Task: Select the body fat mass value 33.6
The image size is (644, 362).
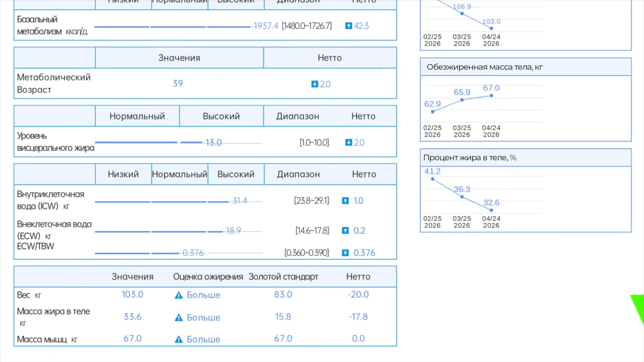Action: coord(132,317)
